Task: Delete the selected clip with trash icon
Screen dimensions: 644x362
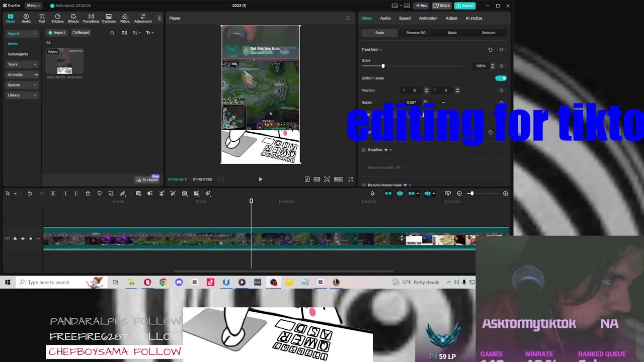Action: tap(88, 194)
